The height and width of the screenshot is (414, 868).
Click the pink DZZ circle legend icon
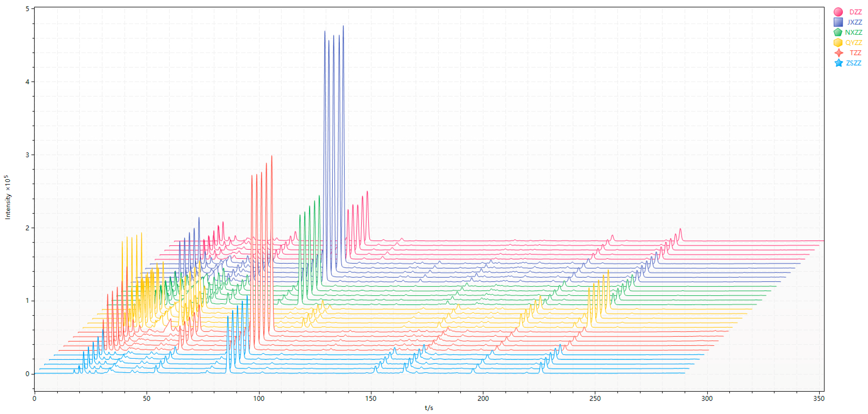(x=838, y=12)
